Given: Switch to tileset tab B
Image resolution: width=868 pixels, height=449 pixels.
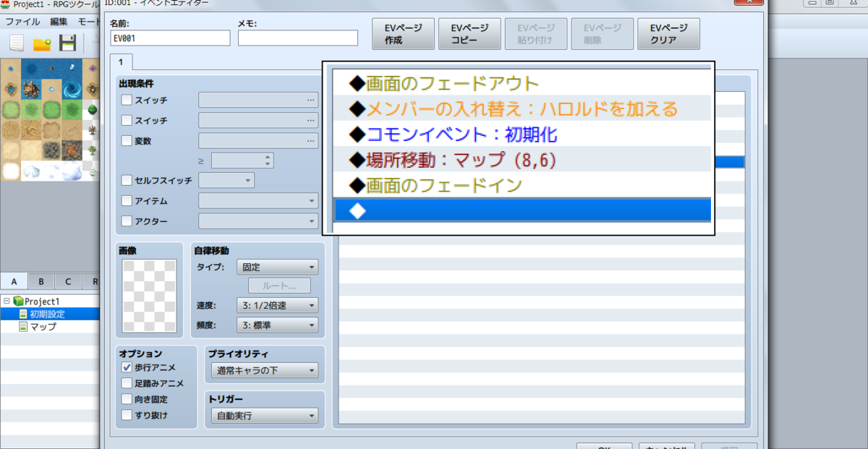Looking at the screenshot, I should coord(41,281).
